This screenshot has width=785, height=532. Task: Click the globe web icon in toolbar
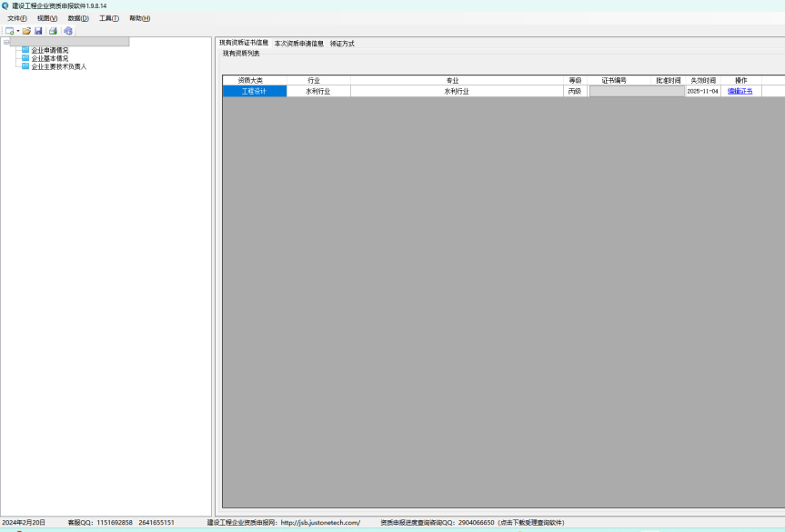tap(68, 31)
